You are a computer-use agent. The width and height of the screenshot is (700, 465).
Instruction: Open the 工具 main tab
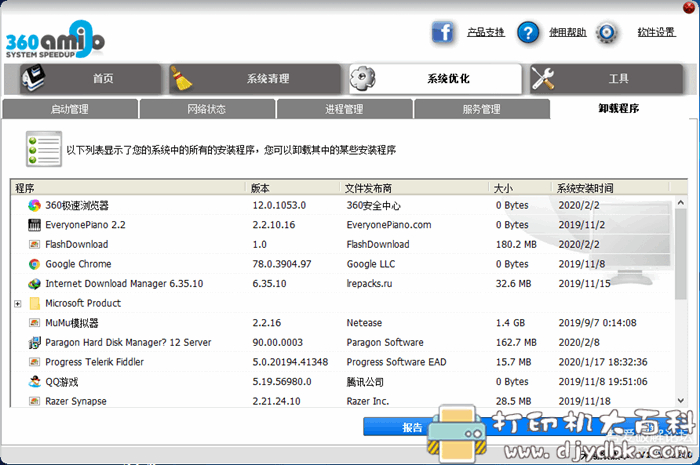(606, 79)
